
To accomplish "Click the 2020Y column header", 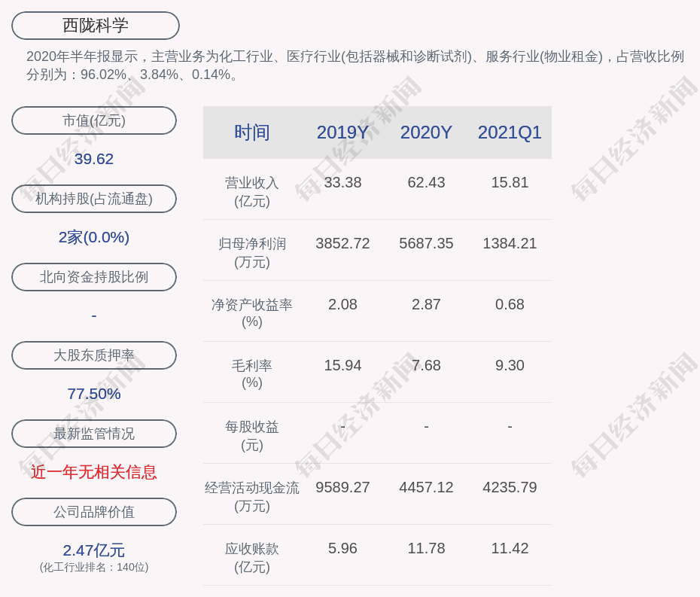I will point(426,132).
